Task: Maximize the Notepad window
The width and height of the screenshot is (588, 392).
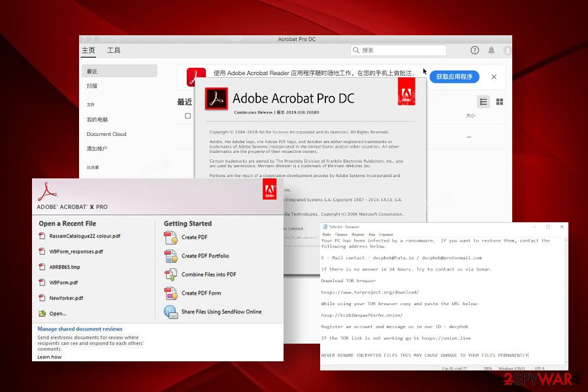Action: click(x=548, y=227)
